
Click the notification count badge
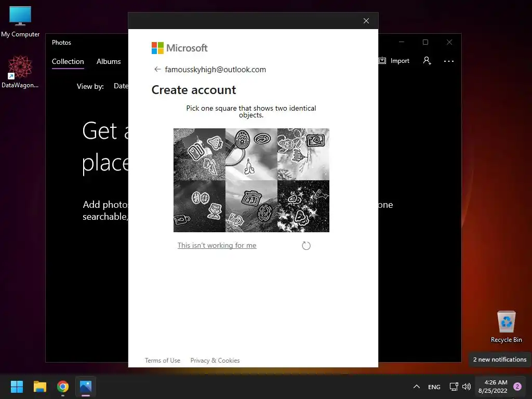(x=517, y=387)
